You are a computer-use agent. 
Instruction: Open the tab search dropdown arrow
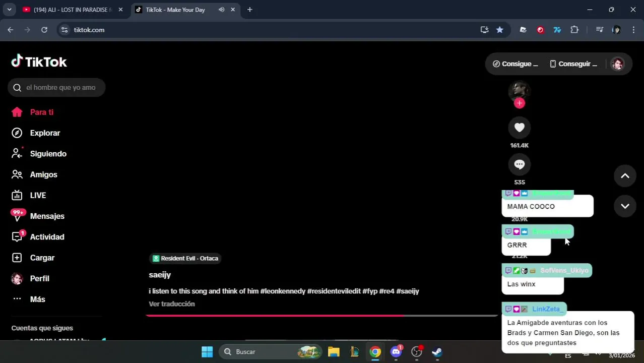tap(9, 10)
